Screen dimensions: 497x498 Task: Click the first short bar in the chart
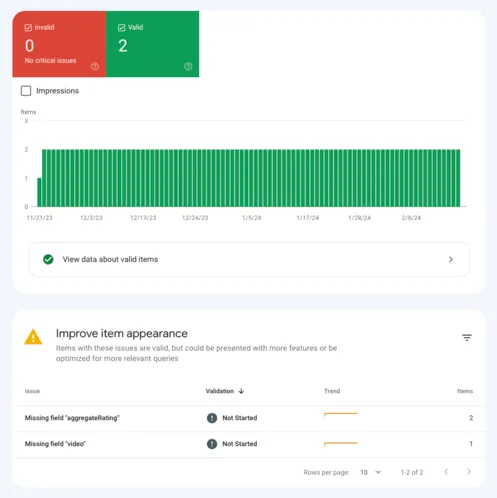click(x=39, y=192)
